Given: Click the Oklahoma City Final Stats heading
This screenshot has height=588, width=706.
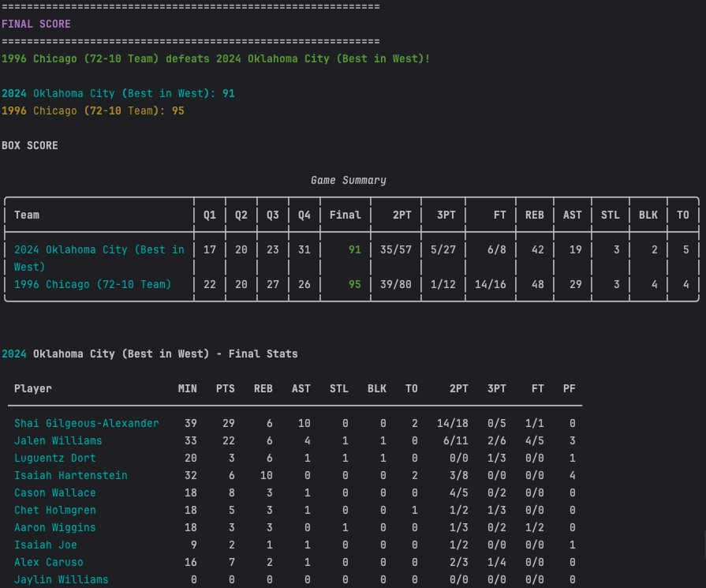Looking at the screenshot, I should 150,354.
